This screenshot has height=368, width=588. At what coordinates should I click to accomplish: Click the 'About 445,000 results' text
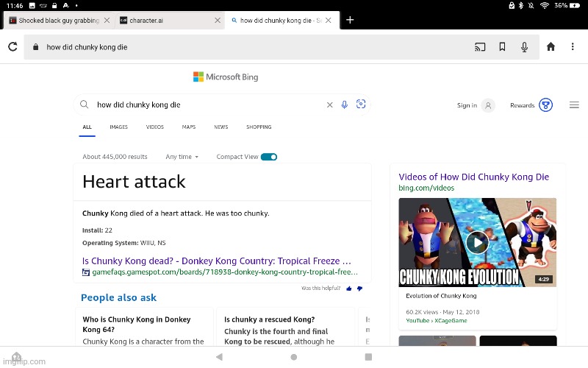click(x=115, y=157)
